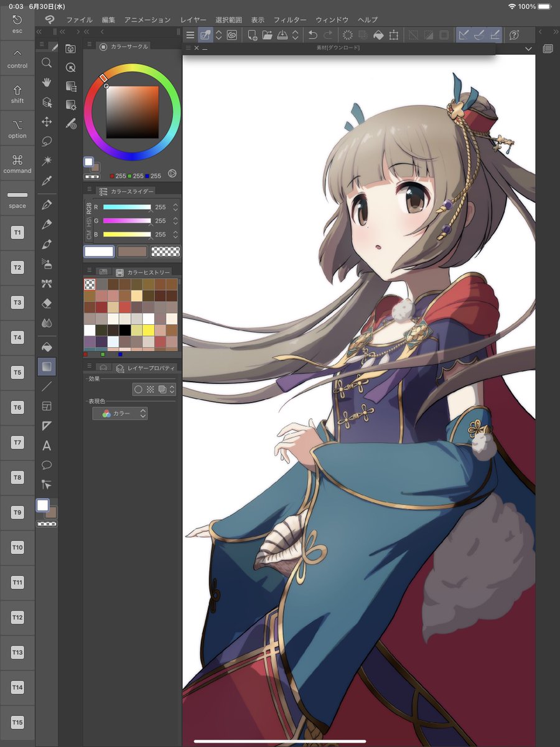Select the Ruler triangle tool
Screen dimensions: 560x747
tap(47, 426)
